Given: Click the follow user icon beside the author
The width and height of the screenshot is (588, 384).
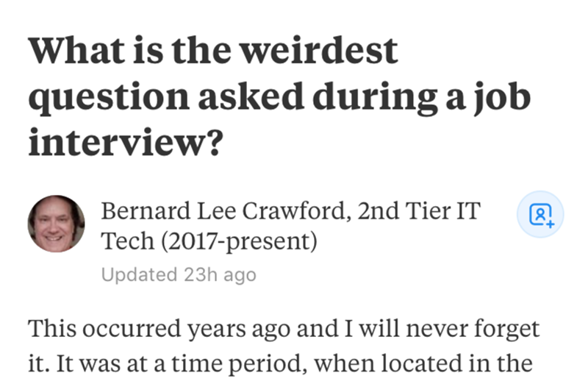Looking at the screenshot, I should (x=540, y=215).
